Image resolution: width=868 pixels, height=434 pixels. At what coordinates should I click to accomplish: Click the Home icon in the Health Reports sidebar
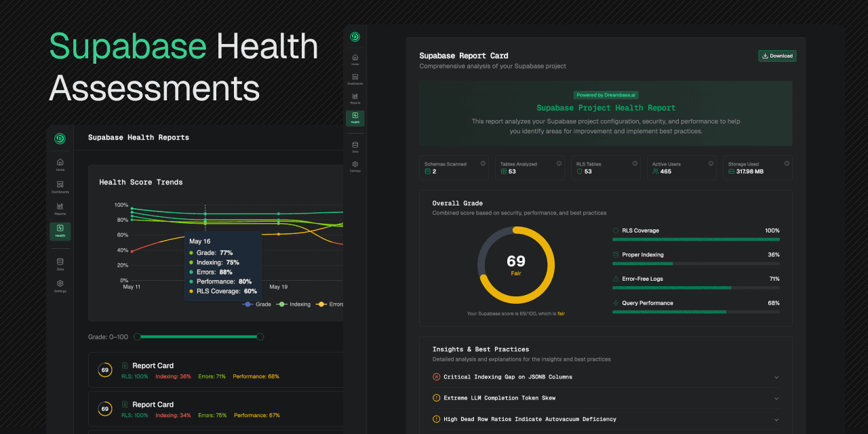point(60,164)
